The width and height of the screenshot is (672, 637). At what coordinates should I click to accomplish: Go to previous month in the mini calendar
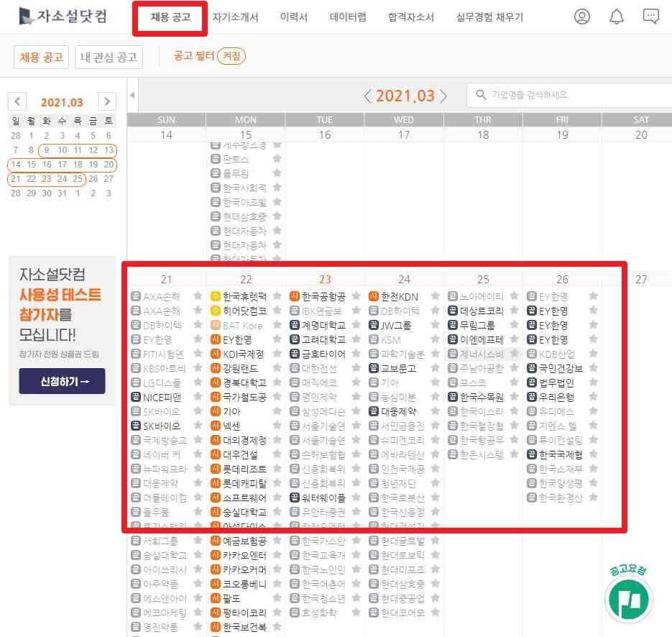click(x=17, y=101)
